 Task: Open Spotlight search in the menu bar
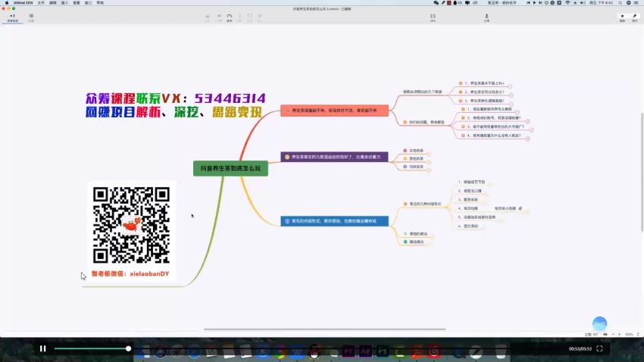tap(621, 3)
